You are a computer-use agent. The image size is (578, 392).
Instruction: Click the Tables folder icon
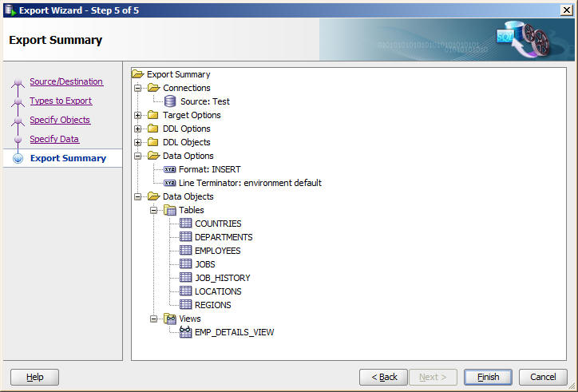pyautogui.click(x=170, y=210)
